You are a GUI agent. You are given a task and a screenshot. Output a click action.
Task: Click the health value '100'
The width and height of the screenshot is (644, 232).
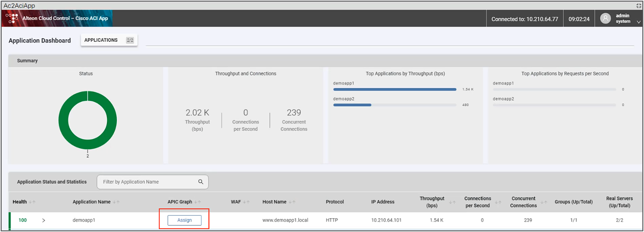pyautogui.click(x=23, y=220)
